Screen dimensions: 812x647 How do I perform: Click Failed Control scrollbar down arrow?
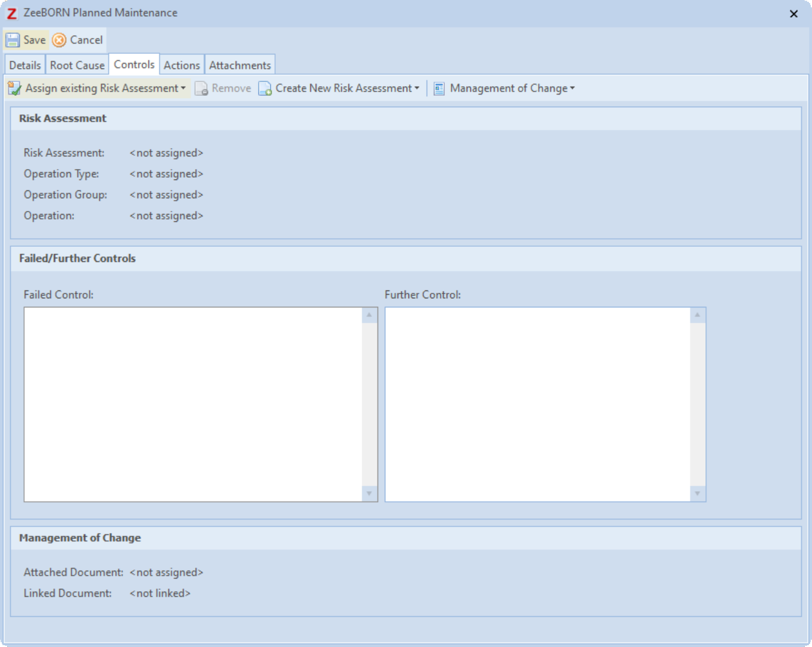369,494
